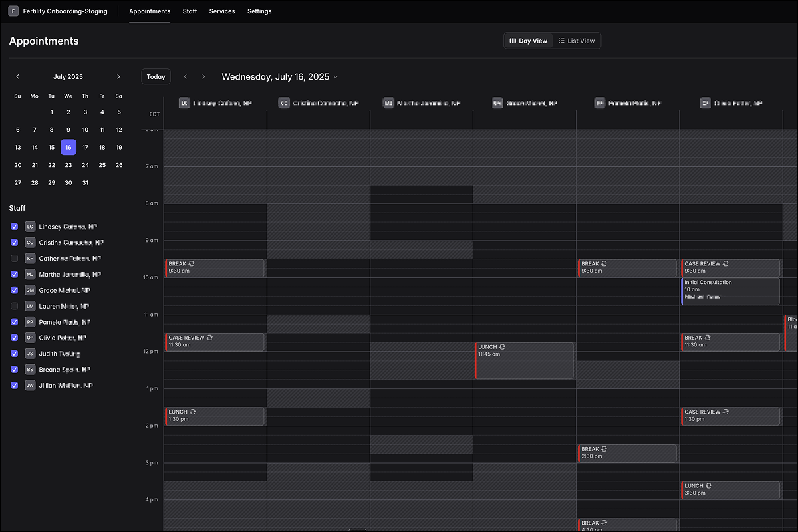Screen dimensions: 798x532
Task: Click the LC avatar in the staff list
Action: pos(30,227)
